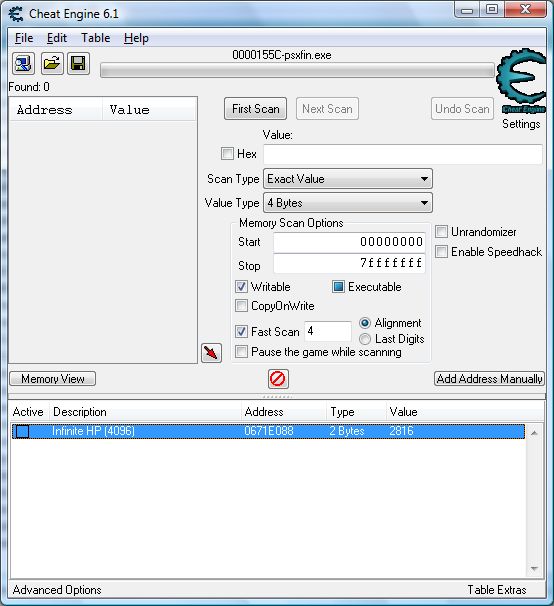Select the Last Digits radio button
This screenshot has height=606, width=554.
point(365,339)
